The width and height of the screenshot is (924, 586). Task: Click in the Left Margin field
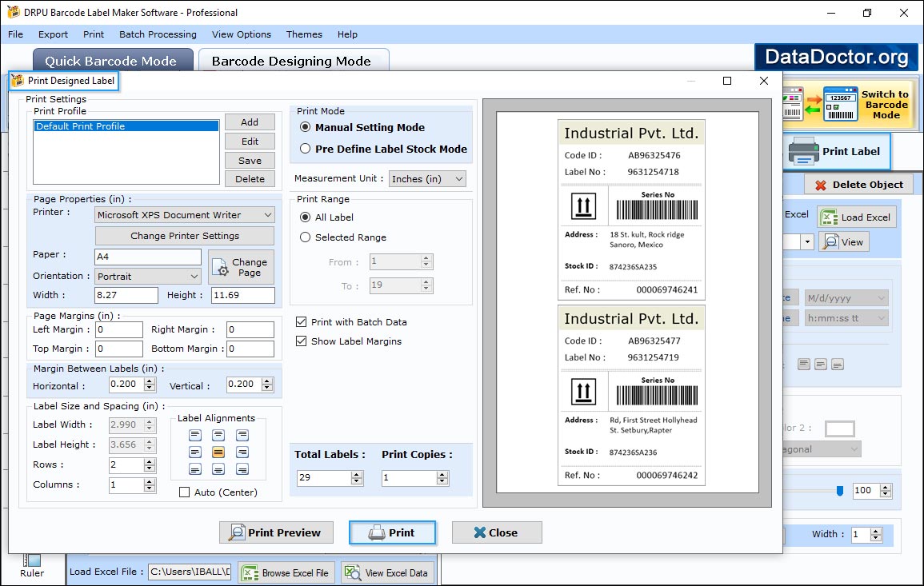(x=119, y=329)
